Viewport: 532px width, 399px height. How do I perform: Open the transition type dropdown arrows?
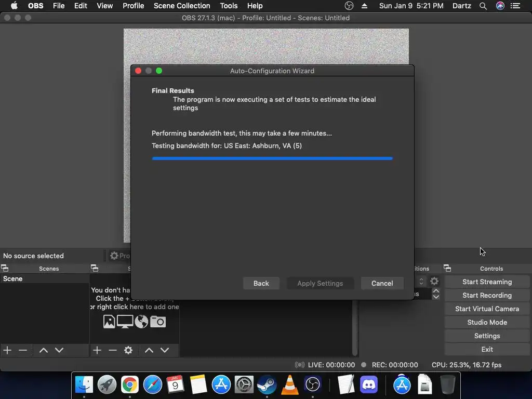click(421, 281)
